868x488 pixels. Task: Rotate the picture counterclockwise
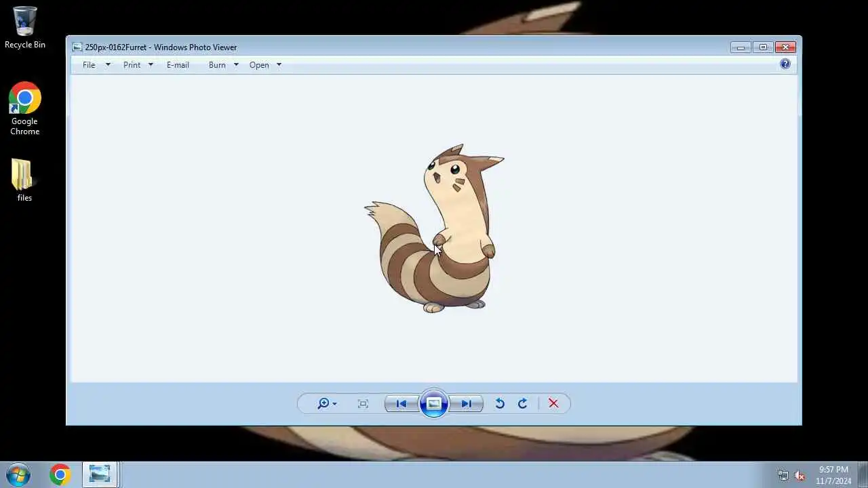500,404
